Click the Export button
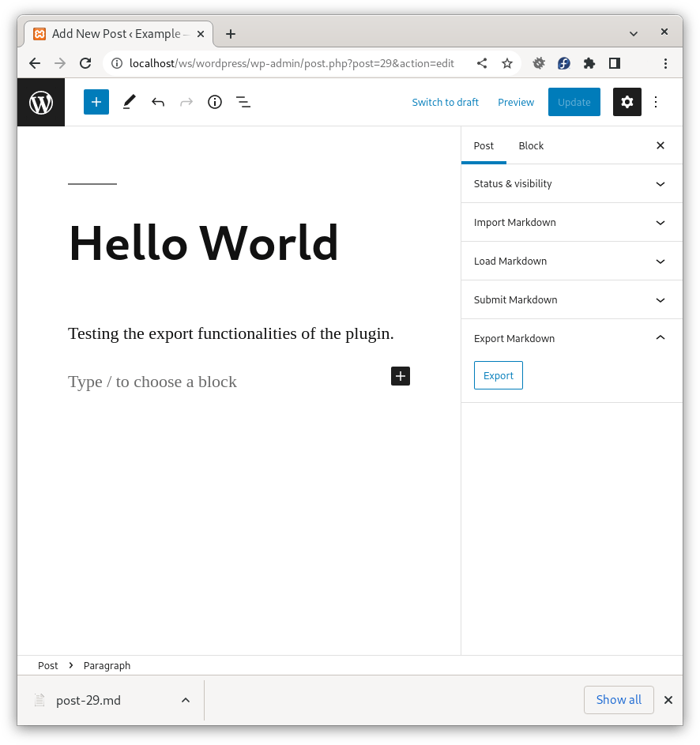 pos(498,375)
